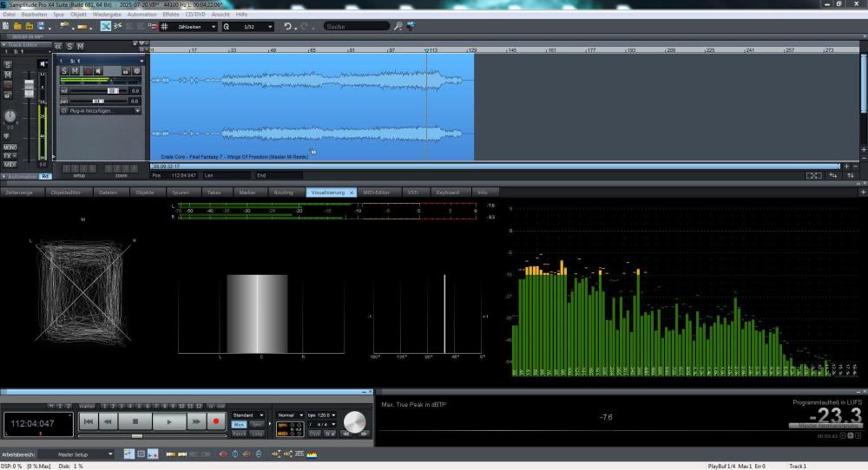Open the Wiedergabe menu
Viewport: 868px width, 470px height.
coord(106,15)
